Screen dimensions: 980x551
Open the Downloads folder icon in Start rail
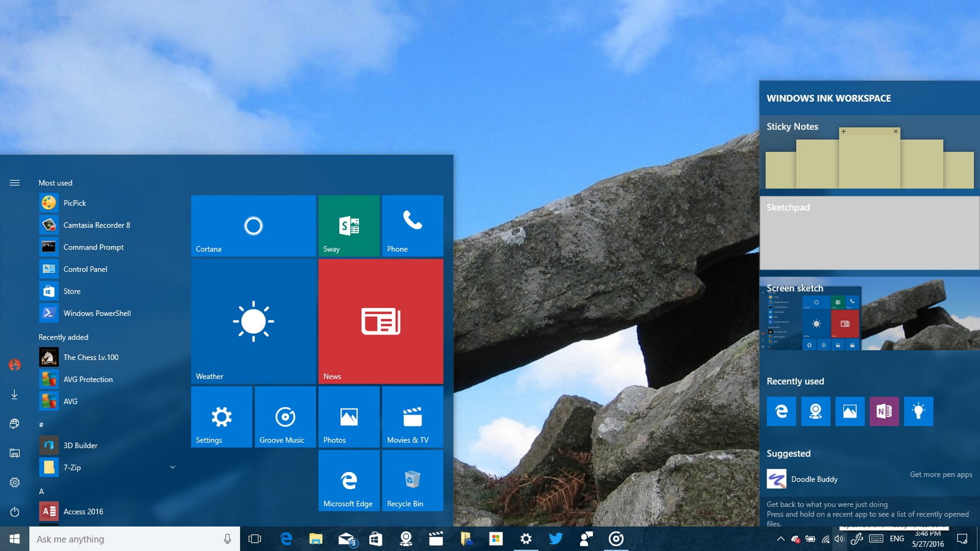point(15,394)
